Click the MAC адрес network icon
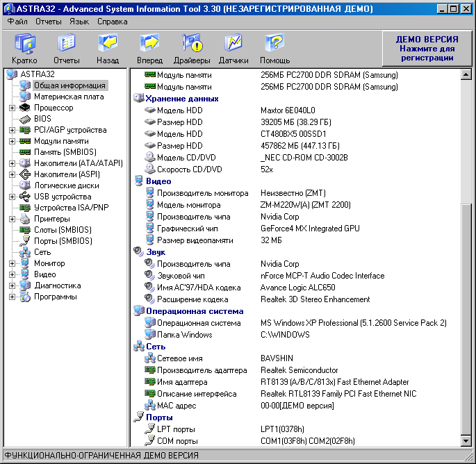This screenshot has height=464, width=476. coord(149,406)
